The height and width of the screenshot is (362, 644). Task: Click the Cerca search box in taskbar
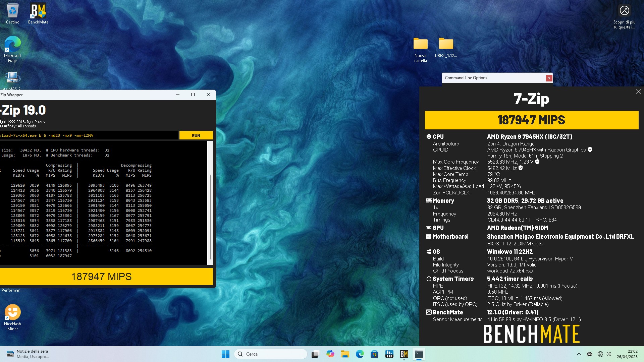point(271,354)
